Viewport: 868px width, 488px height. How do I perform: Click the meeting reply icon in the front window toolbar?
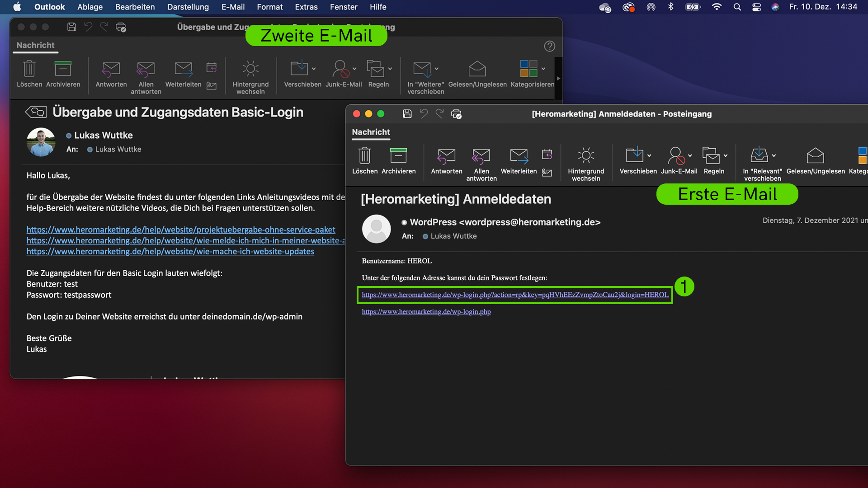547,155
